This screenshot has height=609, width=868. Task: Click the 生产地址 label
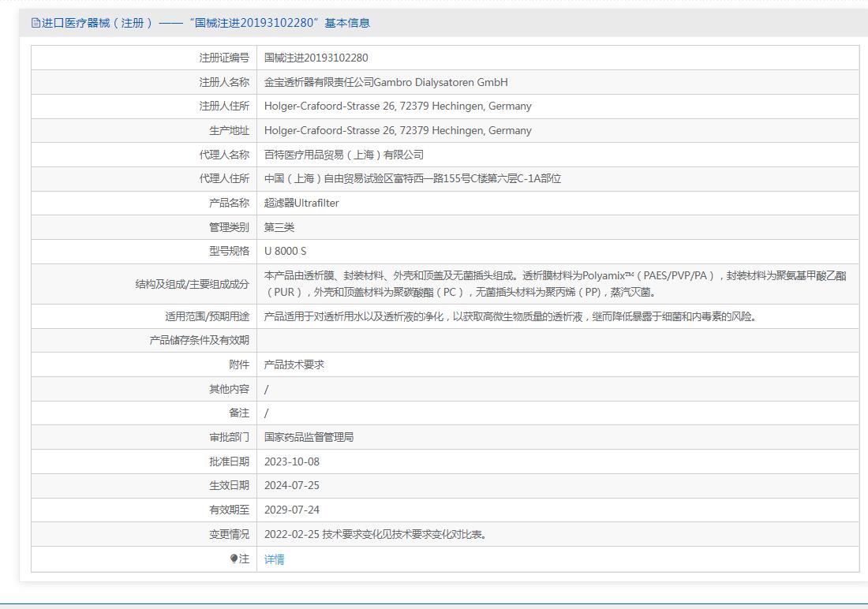pos(229,130)
